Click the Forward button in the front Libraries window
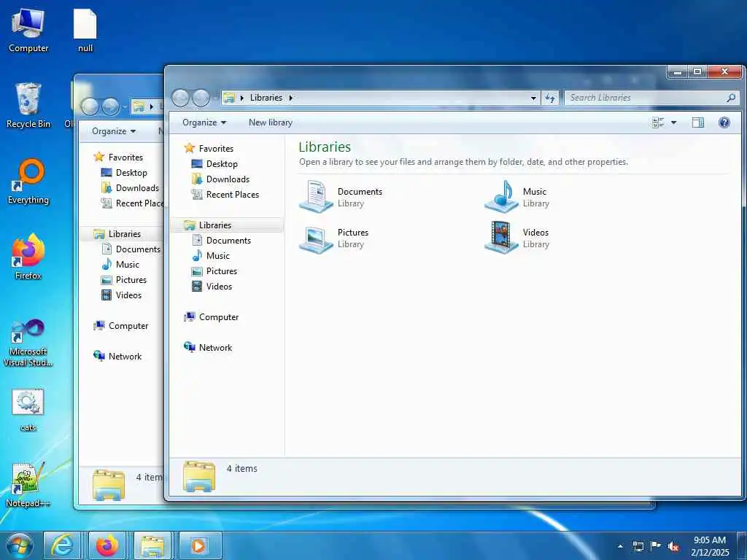The width and height of the screenshot is (747, 560). pyautogui.click(x=201, y=98)
